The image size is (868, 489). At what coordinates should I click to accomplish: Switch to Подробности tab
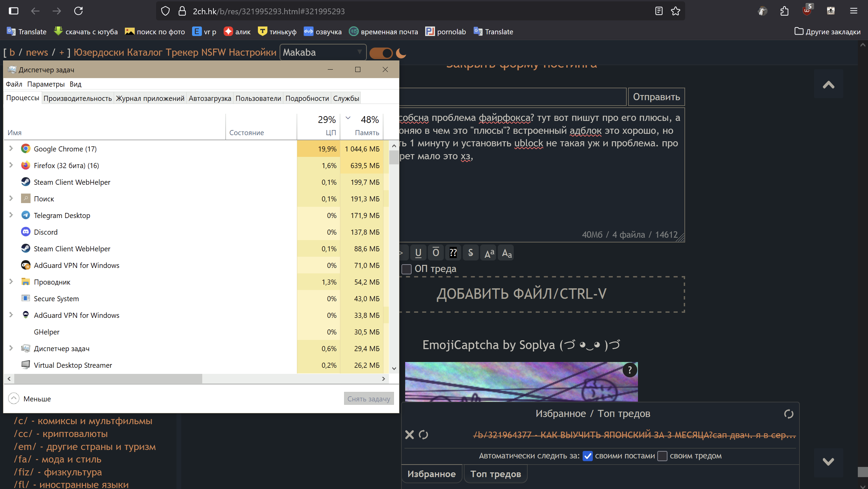(x=307, y=98)
